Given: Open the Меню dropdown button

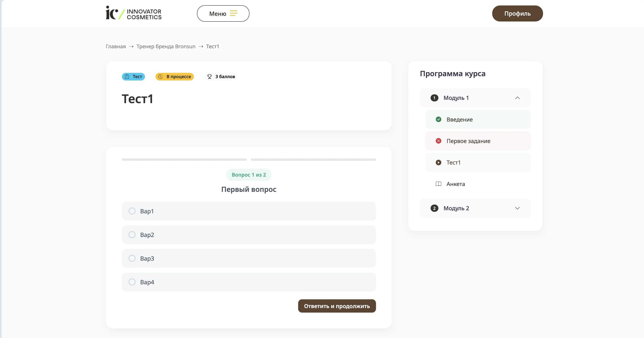Looking at the screenshot, I should (223, 13).
